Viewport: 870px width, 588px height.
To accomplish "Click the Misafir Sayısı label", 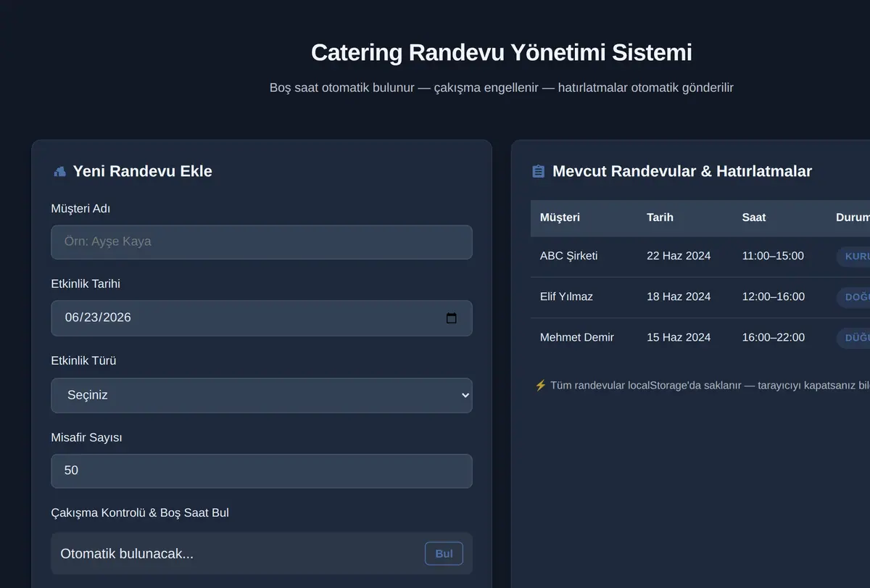I will pyautogui.click(x=86, y=438).
